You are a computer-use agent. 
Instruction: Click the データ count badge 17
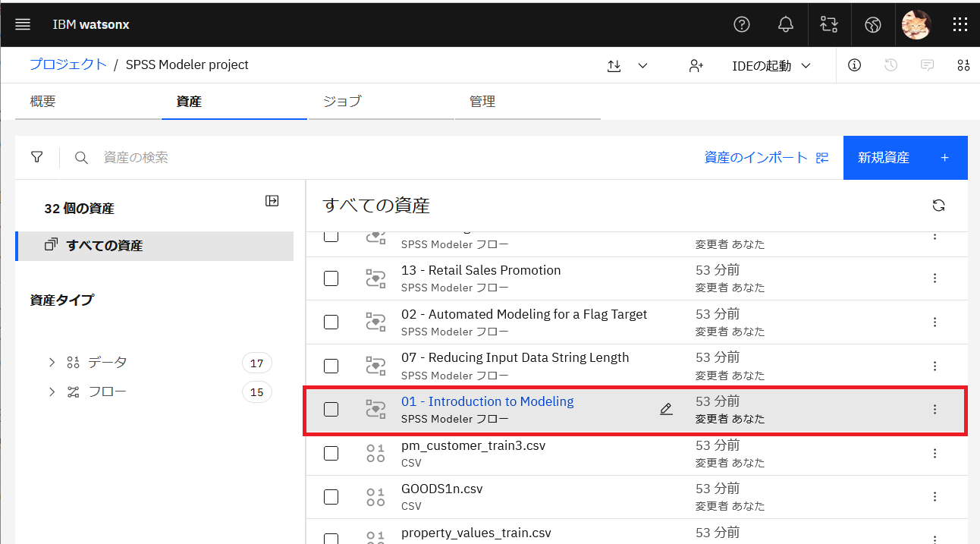point(256,363)
